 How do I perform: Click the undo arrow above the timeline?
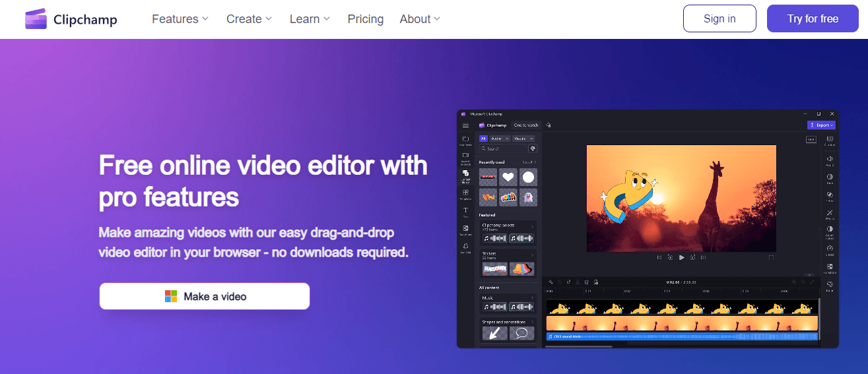point(560,282)
